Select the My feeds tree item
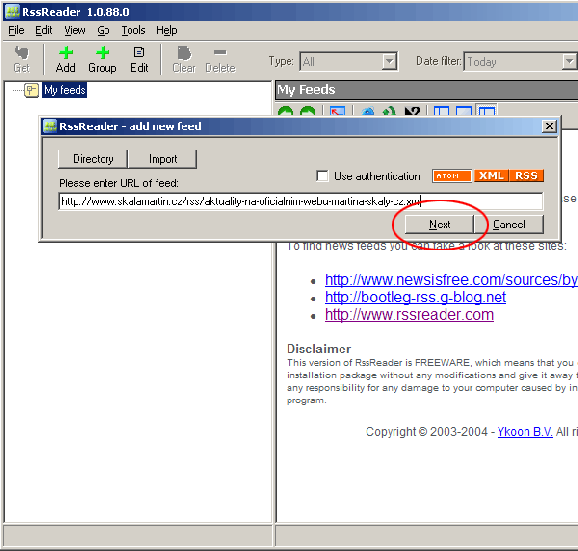578x551 pixels. [x=65, y=90]
